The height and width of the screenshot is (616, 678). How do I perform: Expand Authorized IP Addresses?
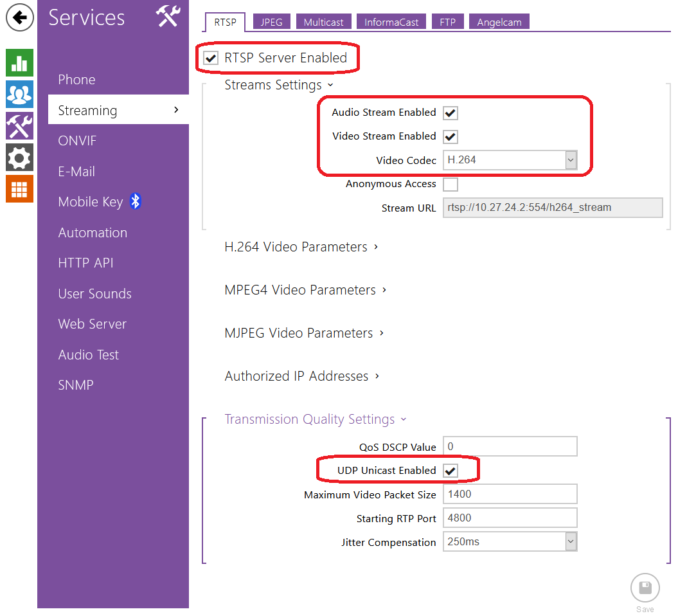(x=302, y=376)
